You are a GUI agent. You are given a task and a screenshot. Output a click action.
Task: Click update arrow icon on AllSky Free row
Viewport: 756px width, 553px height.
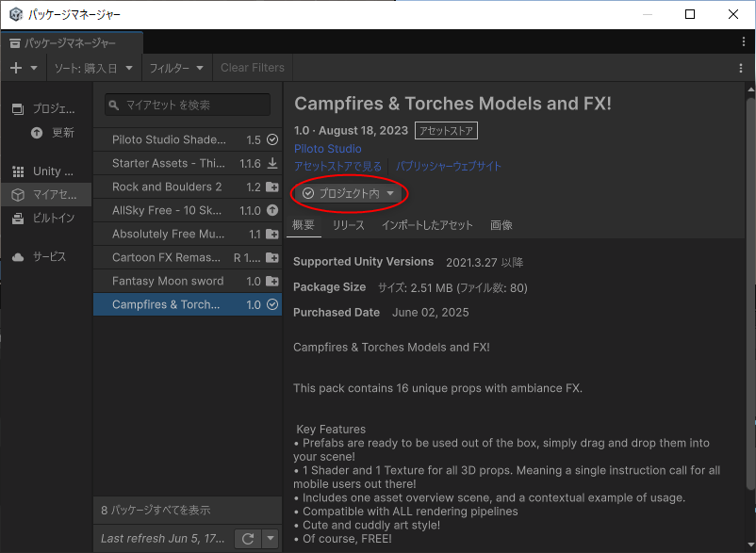coord(272,210)
